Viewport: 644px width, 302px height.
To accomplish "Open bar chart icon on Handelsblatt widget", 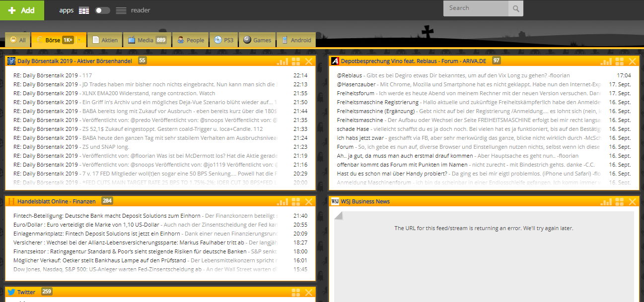I will click(283, 202).
